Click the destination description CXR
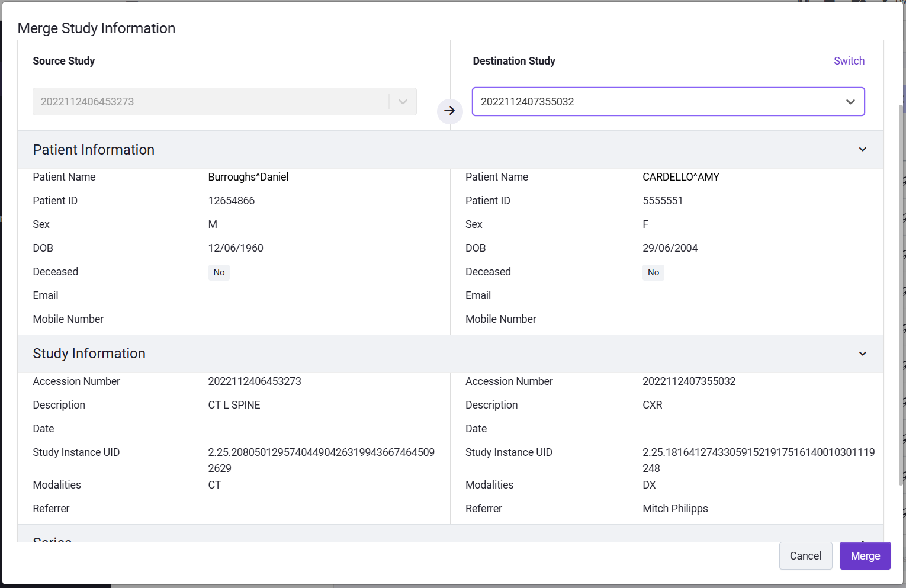Viewport: 906px width, 588px height. (x=653, y=405)
